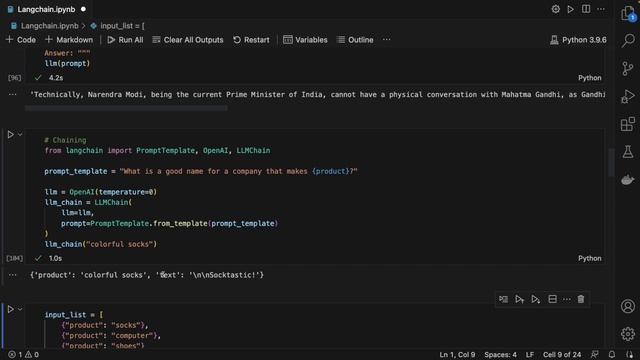Open the Source Control icon
This screenshot has height=360, width=640.
[x=628, y=68]
